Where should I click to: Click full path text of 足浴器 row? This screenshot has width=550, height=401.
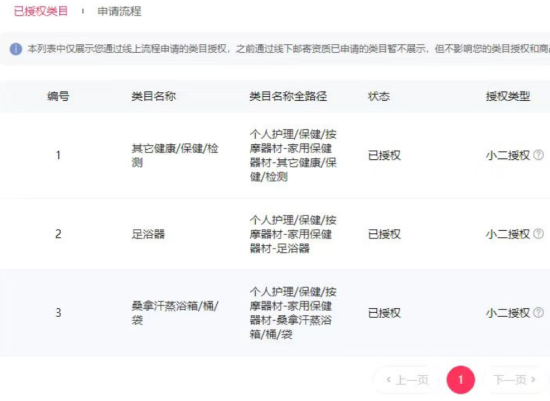(293, 234)
